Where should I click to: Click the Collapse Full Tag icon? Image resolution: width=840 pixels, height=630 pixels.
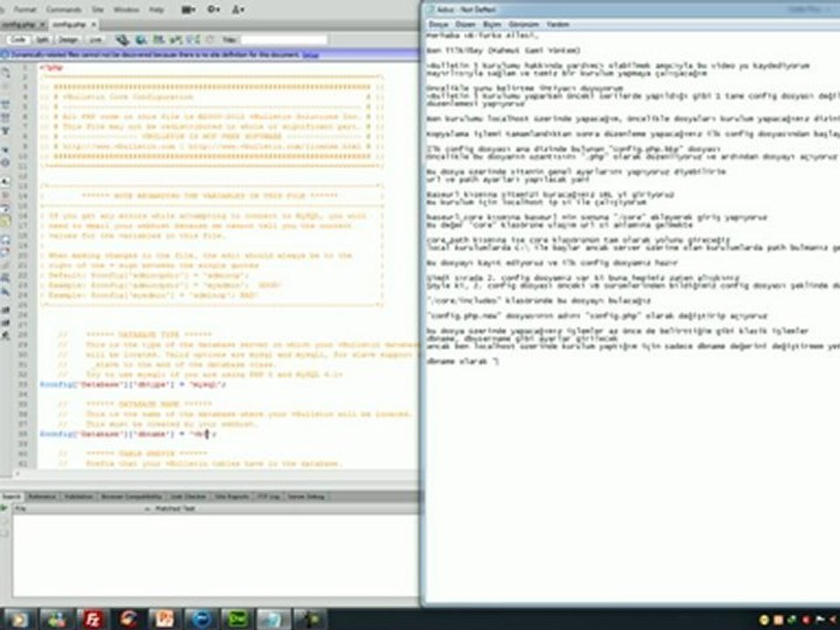(x=5, y=104)
